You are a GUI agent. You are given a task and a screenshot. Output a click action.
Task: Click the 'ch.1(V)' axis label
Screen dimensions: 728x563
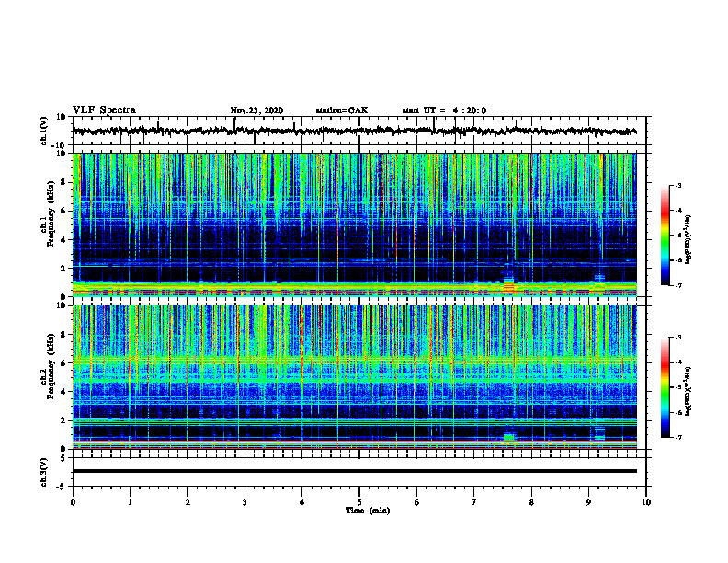(43, 131)
